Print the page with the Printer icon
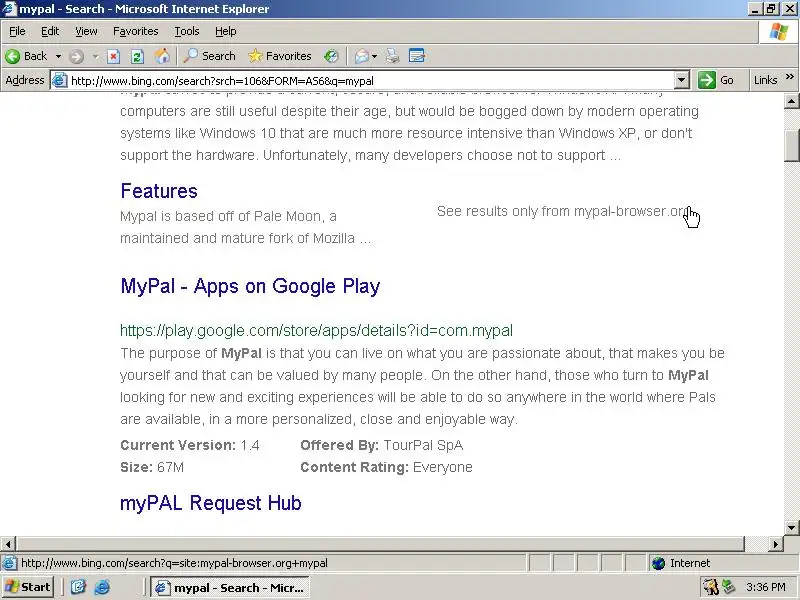The width and height of the screenshot is (800, 600). (392, 56)
